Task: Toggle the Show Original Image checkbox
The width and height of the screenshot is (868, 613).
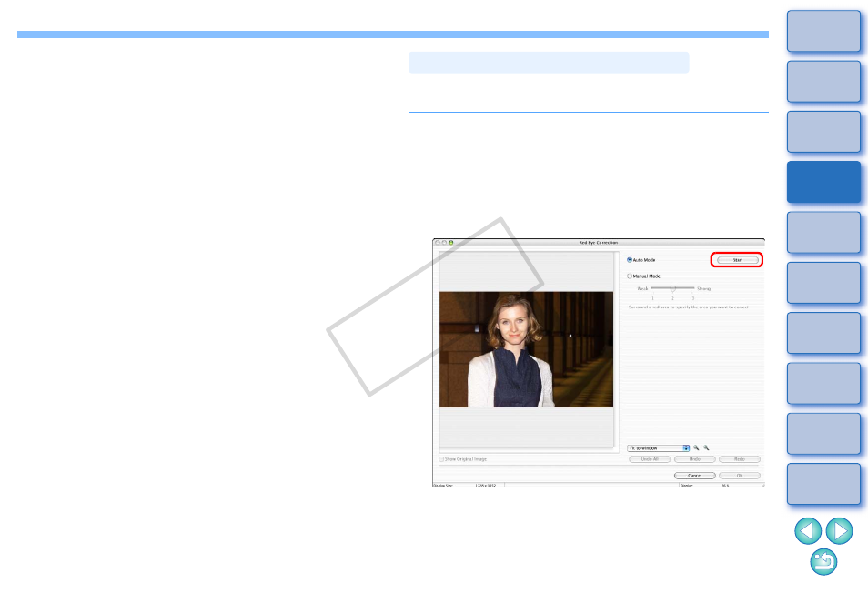Action: click(442, 459)
